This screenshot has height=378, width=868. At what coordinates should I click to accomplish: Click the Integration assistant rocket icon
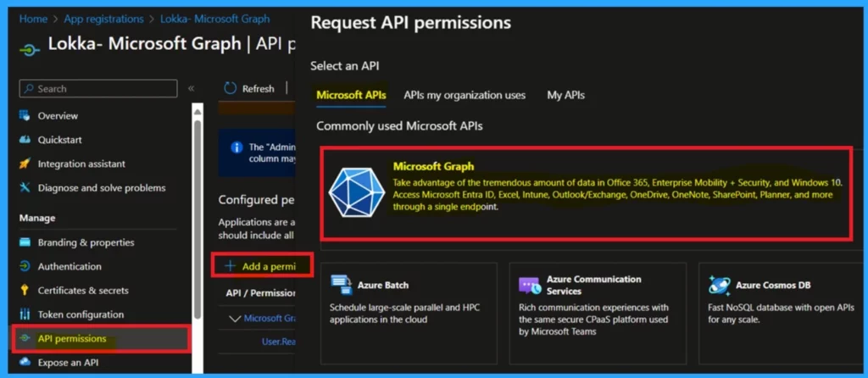(25, 164)
